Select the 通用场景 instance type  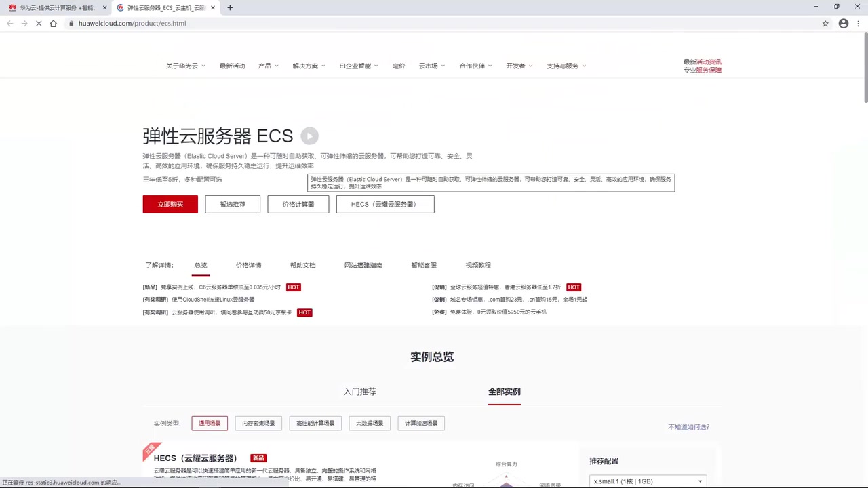[210, 423]
